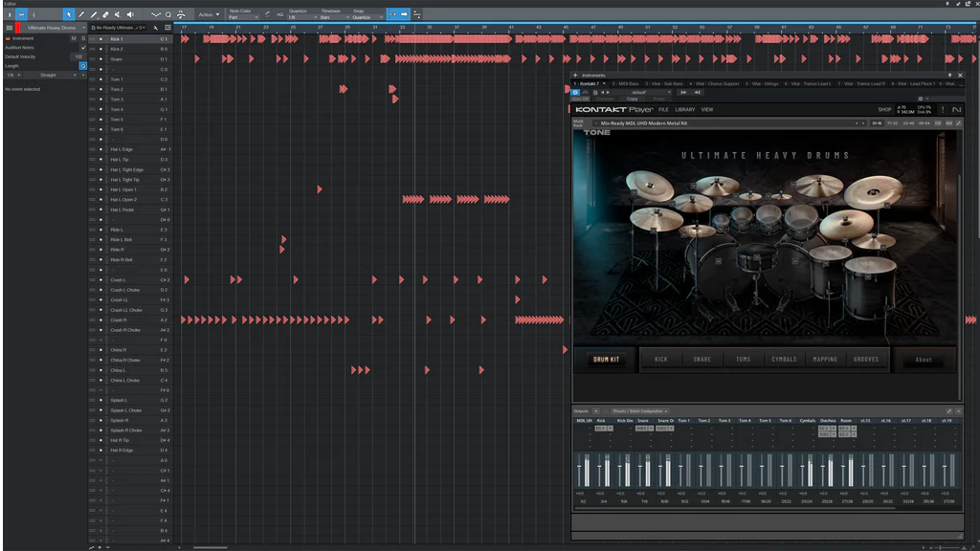Open the Note Color Part dropdown

point(243,17)
